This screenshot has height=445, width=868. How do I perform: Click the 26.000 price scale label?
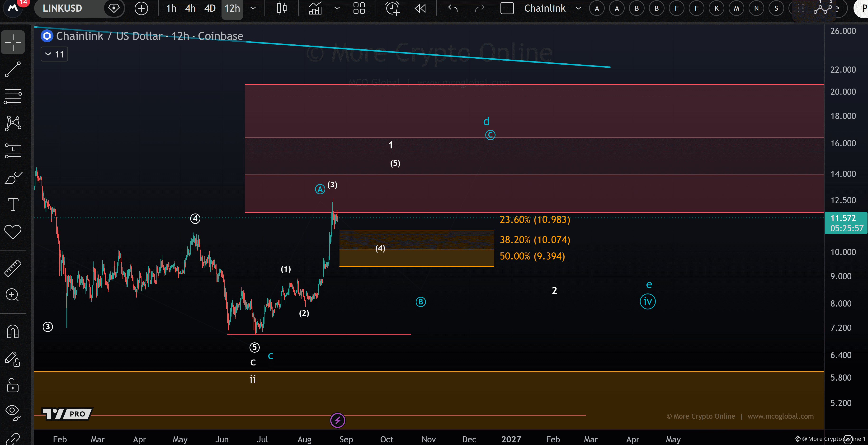point(843,31)
